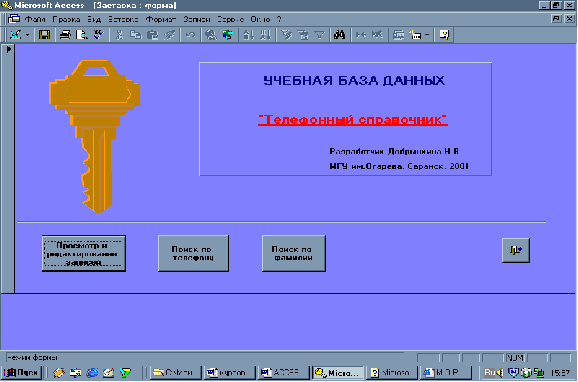Open the Записи menu

(197, 19)
